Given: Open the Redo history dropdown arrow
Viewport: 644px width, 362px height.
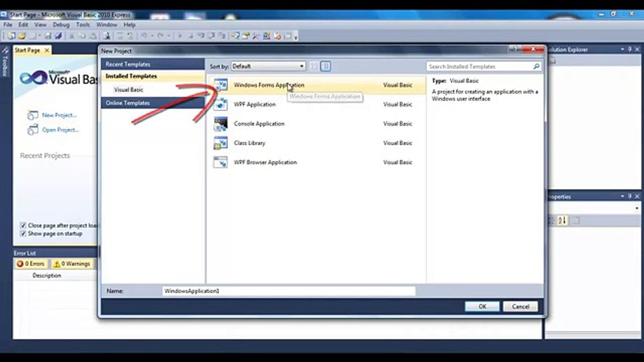Looking at the screenshot, I should (169, 36).
